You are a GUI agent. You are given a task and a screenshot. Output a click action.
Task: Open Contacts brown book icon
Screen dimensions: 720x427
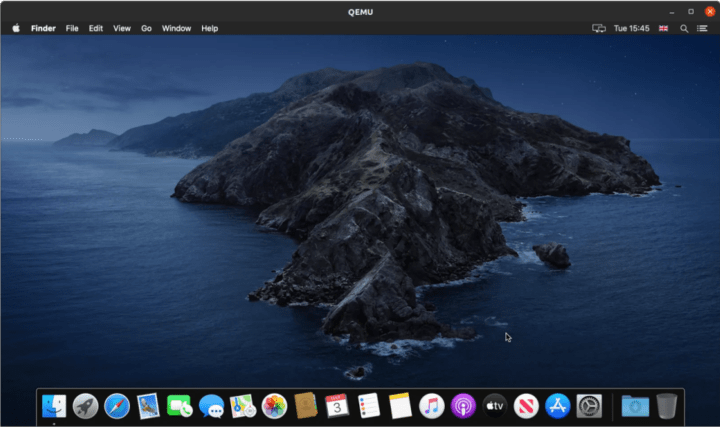tap(306, 405)
